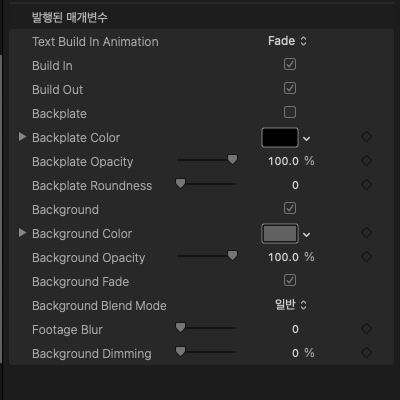Click keyframe diamond for Background Color
The width and height of the screenshot is (400, 400).
366,233
